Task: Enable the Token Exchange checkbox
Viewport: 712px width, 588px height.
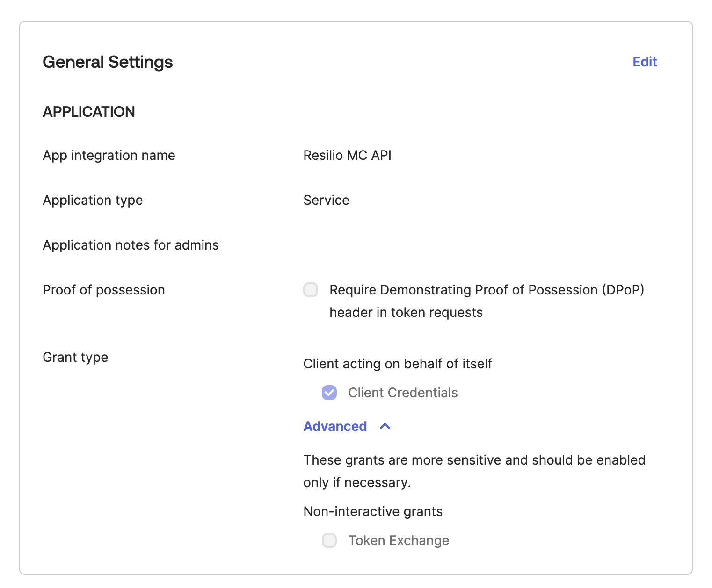Action: (x=329, y=540)
